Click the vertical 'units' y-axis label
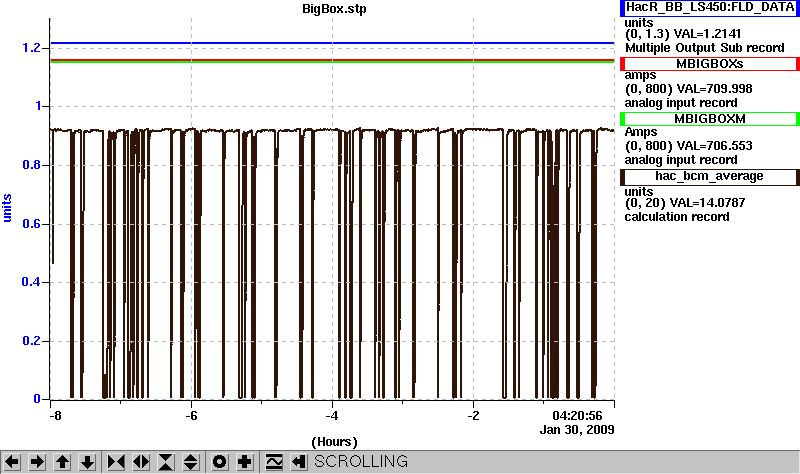Screen dimensions: 800x474 7,208
